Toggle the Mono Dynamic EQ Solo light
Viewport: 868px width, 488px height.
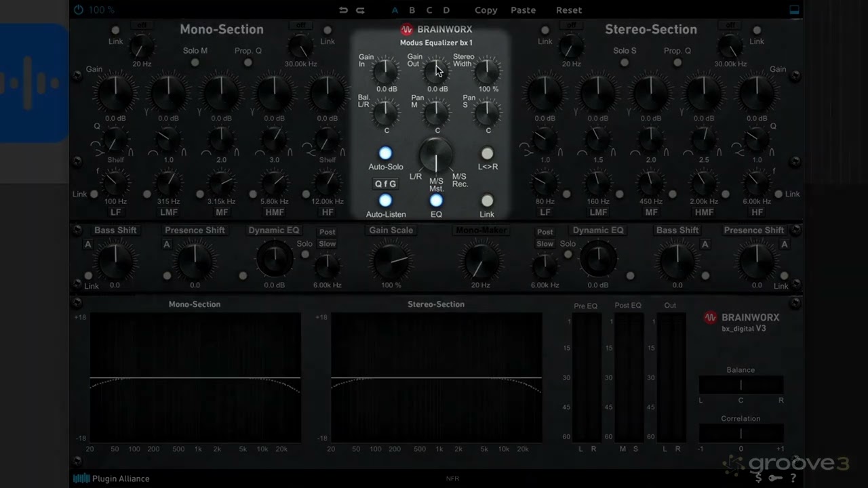pos(305,255)
